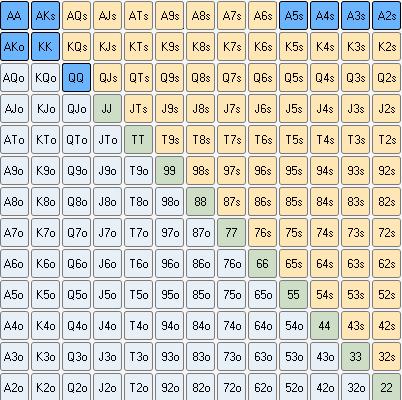Select the ATs suited cell
Screen dimensions: 402x400
[138, 15]
